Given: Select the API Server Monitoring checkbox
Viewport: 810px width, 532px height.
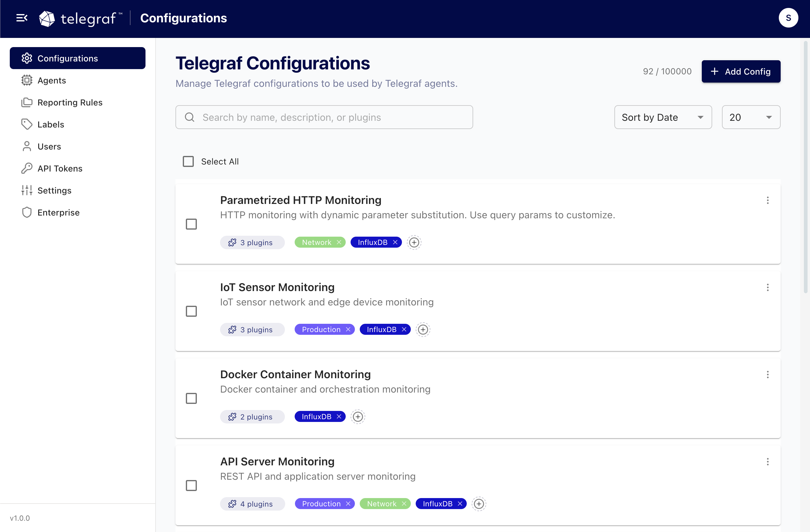Looking at the screenshot, I should [x=191, y=486].
